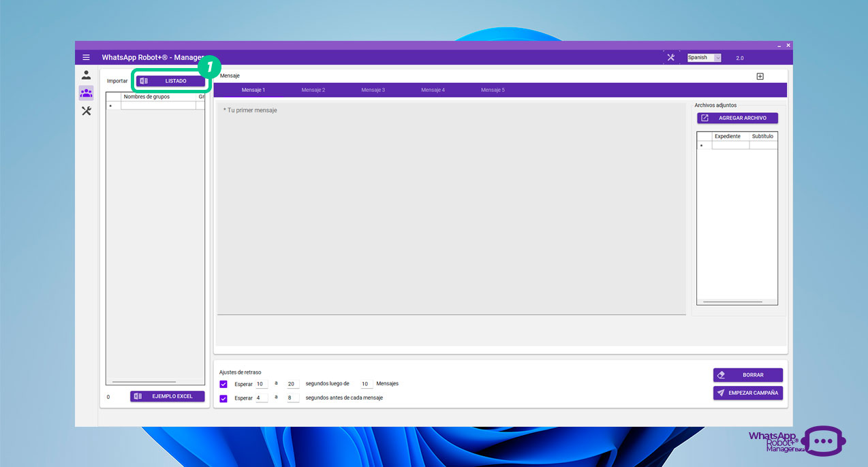The width and height of the screenshot is (868, 467).
Task: Click the Nombres de grupos column header
Action: pyautogui.click(x=158, y=97)
